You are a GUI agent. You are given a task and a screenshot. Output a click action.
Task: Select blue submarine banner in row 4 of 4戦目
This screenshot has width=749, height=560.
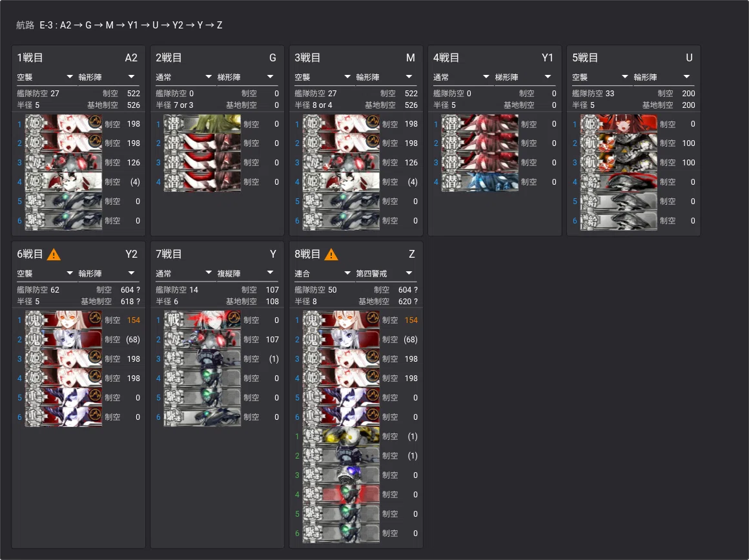480,182
